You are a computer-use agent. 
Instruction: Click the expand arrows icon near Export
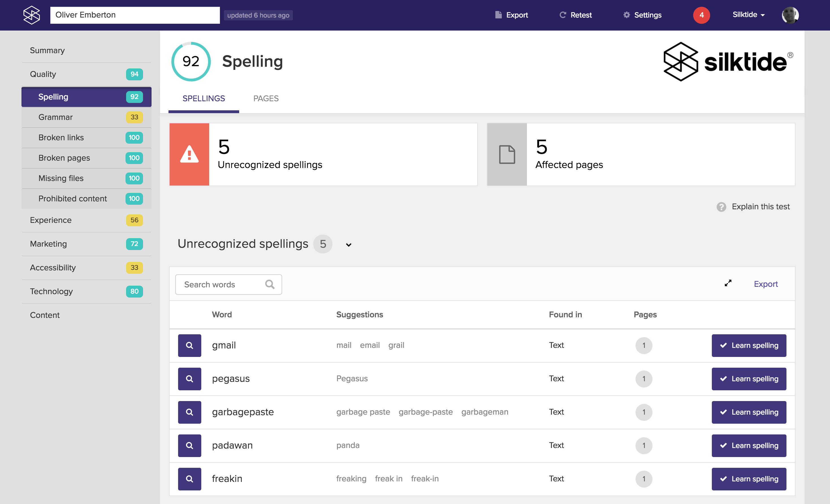pyautogui.click(x=728, y=283)
